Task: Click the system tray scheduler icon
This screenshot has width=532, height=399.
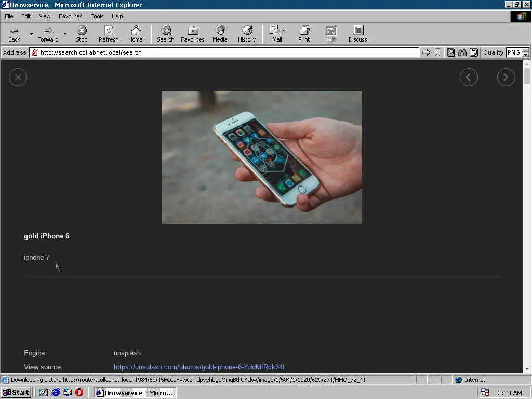Action: [485, 393]
